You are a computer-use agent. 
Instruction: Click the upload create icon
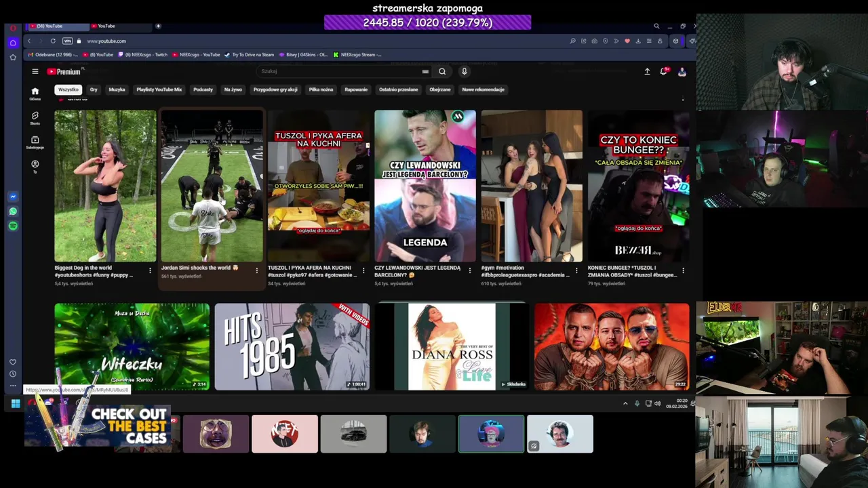coord(647,71)
